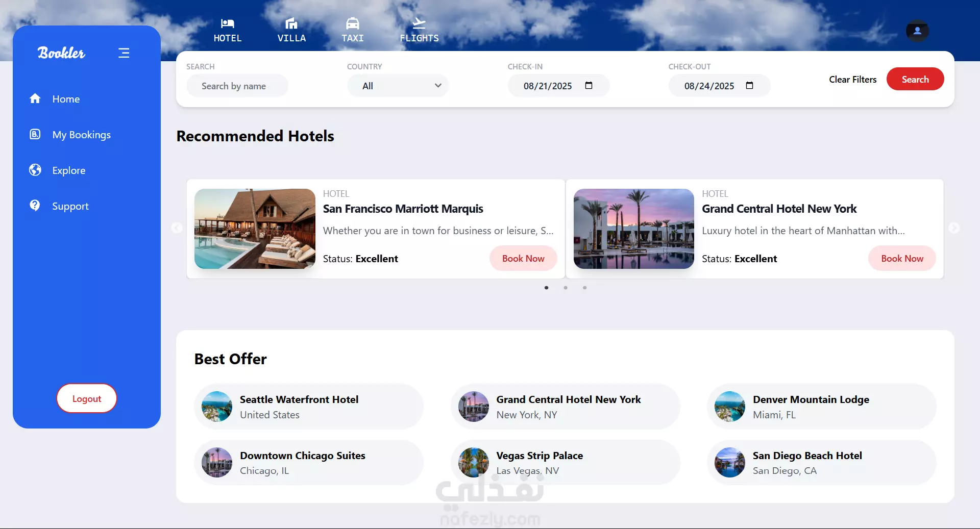Click the Bookler logo
The image size is (980, 529).
tap(61, 53)
